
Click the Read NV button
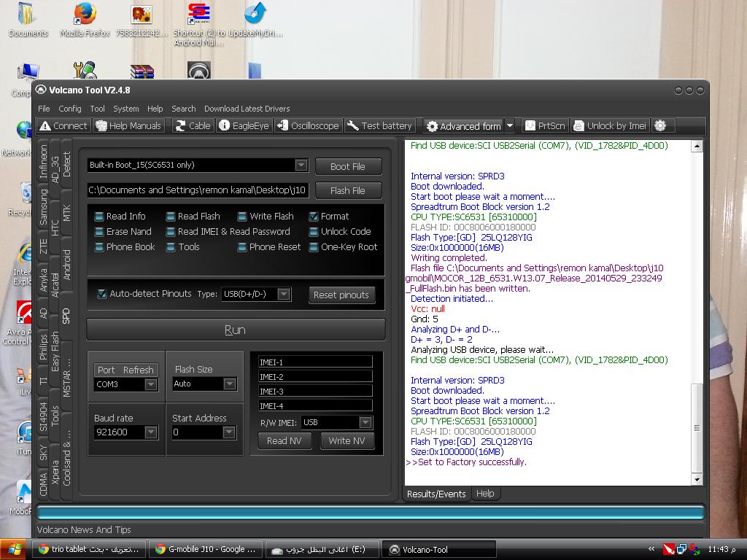point(284,440)
